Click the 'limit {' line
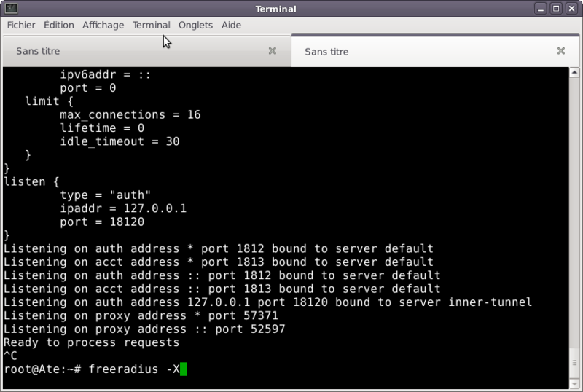583x392 pixels. (x=49, y=101)
